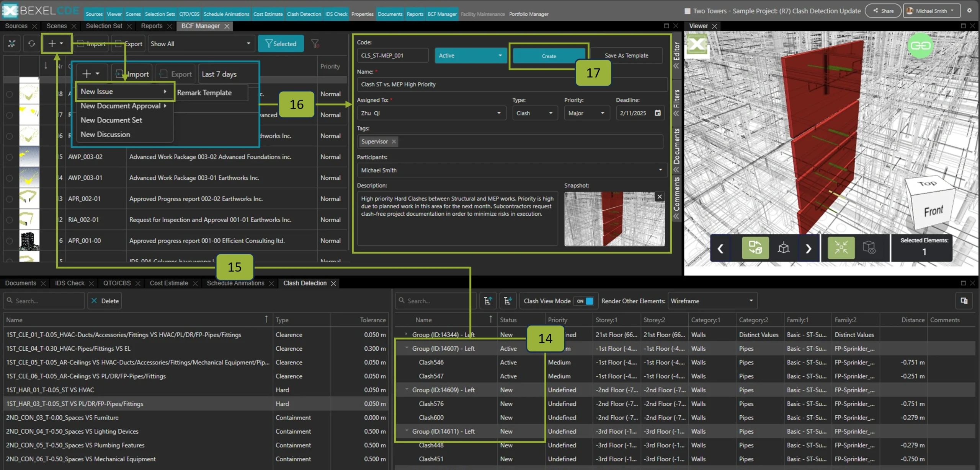The width and height of the screenshot is (980, 470).
Task: Select the radio circle for AWP_003-01 row
Action: pyautogui.click(x=10, y=178)
